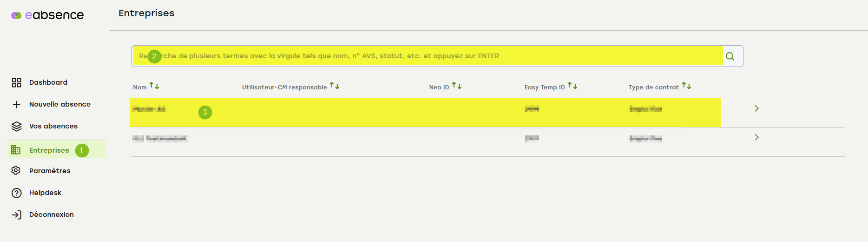Click the eabsence logo
This screenshot has height=242, width=868.
tap(47, 15)
